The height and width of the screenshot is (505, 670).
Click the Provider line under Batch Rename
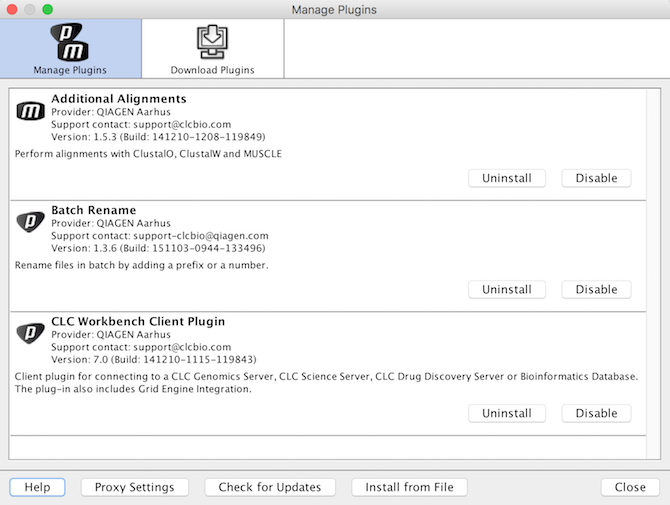[111, 223]
